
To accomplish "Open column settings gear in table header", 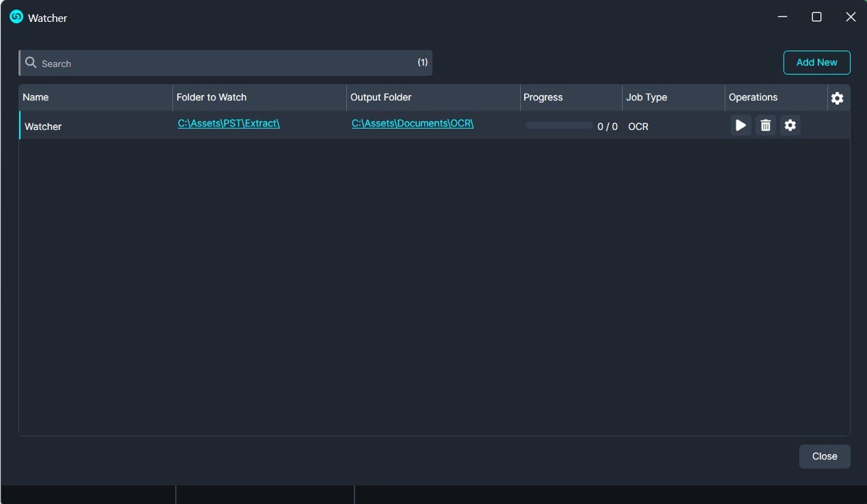I will (x=837, y=98).
